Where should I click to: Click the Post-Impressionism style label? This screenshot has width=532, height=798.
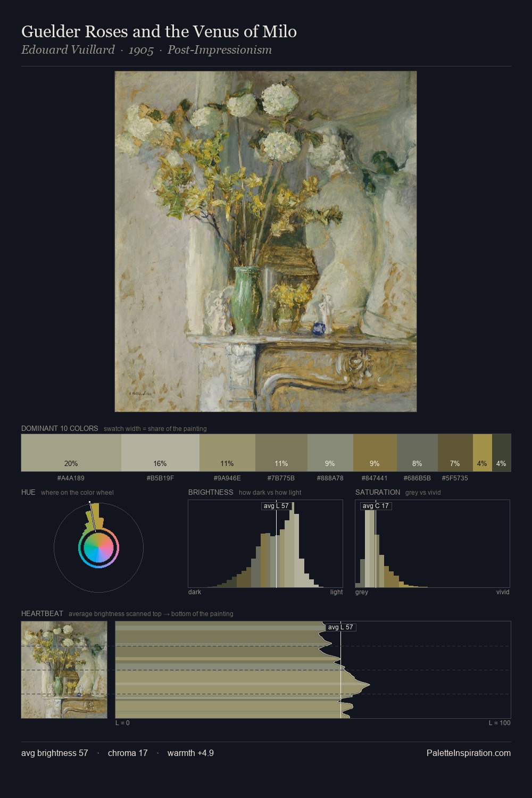220,50
